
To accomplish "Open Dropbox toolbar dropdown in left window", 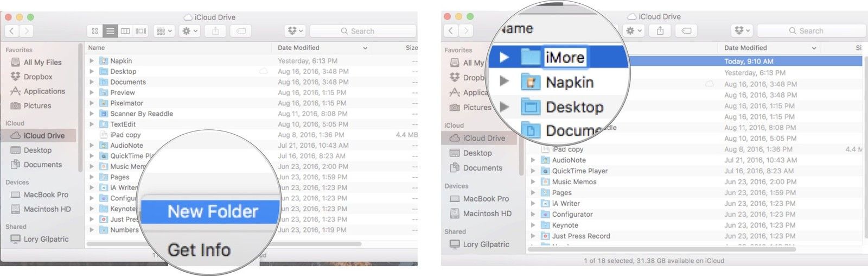I will point(295,31).
